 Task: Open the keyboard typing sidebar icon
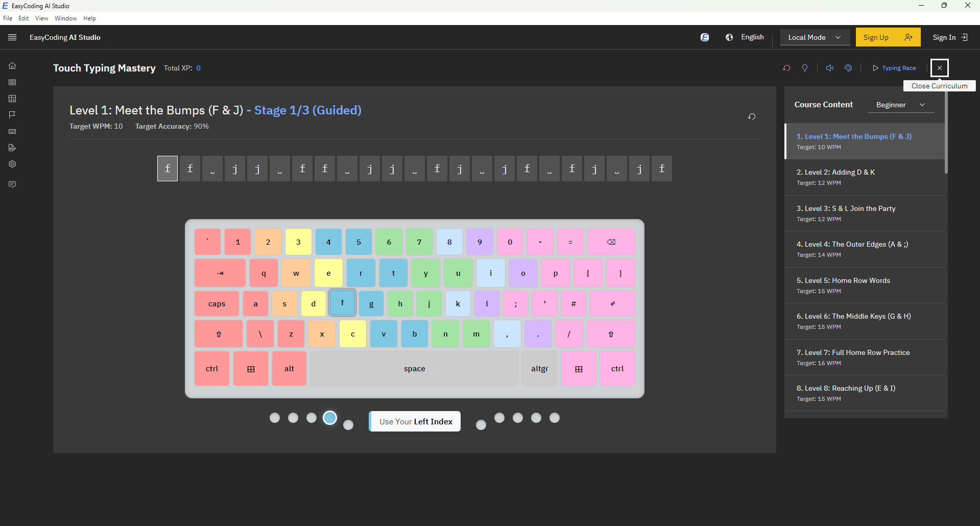[x=12, y=131]
